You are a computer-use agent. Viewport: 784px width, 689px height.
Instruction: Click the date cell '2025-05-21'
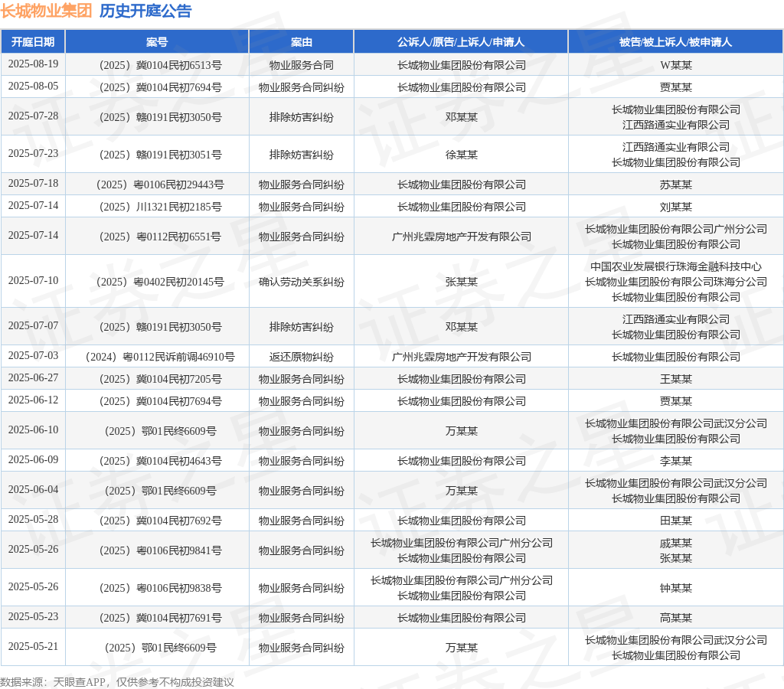pos(33,646)
